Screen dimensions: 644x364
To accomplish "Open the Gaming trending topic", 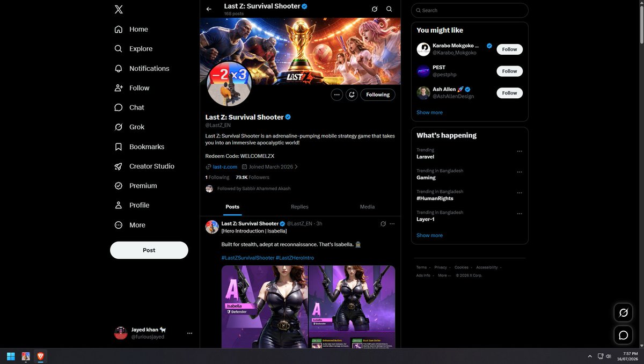I will pyautogui.click(x=426, y=178).
